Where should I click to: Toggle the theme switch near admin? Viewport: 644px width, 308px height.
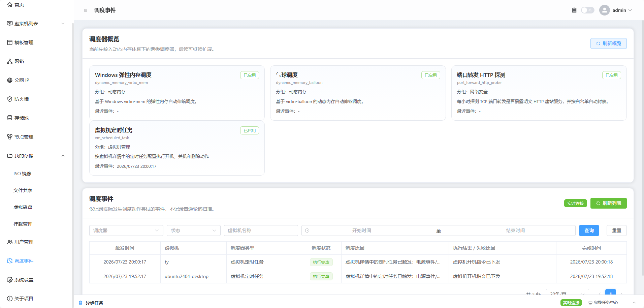click(x=588, y=10)
